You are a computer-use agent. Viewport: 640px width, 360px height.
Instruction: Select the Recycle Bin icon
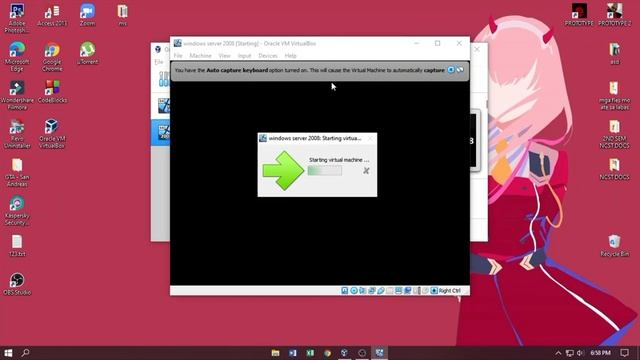tap(614, 246)
